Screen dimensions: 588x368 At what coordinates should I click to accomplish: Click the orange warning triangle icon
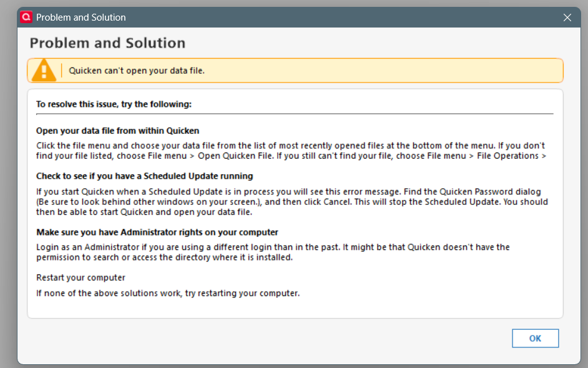44,70
